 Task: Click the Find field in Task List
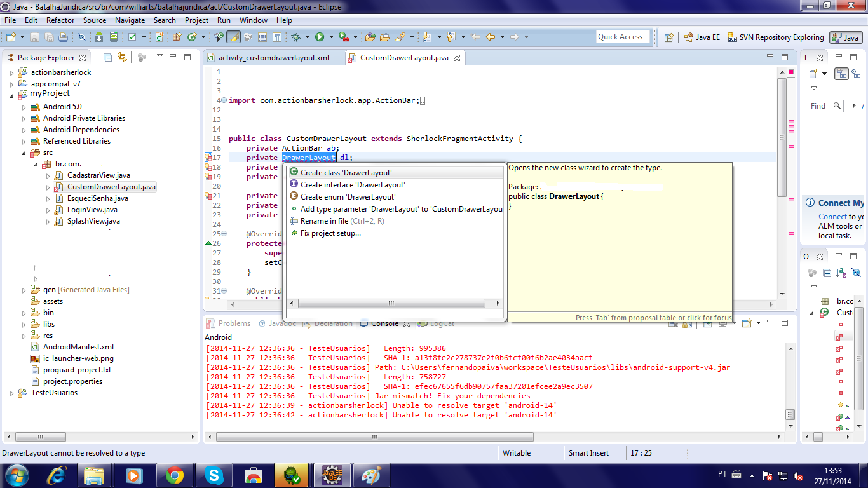click(824, 106)
